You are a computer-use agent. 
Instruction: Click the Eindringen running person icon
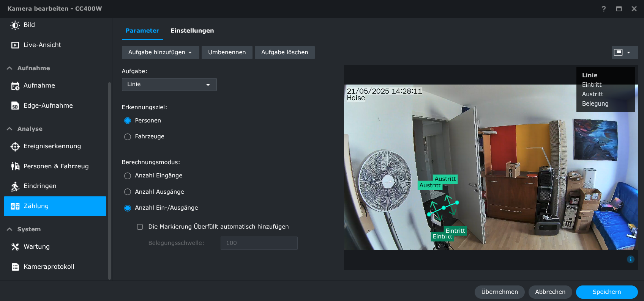15,186
